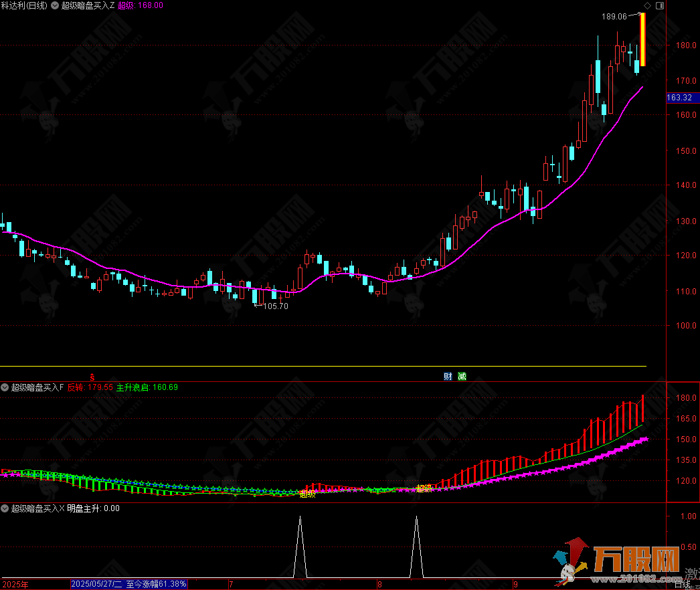This screenshot has height=590, width=700.
Task: Select the 科达利(日线) stock title
Action: (x=24, y=5)
